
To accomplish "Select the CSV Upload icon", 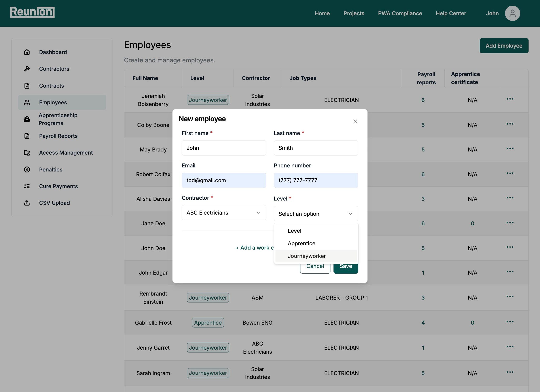I will tap(26, 203).
